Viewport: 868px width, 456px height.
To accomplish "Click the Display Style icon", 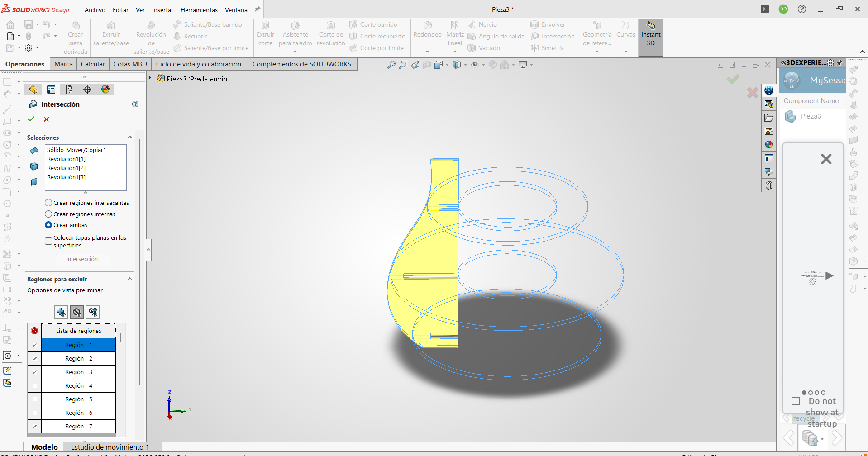I will (x=457, y=65).
